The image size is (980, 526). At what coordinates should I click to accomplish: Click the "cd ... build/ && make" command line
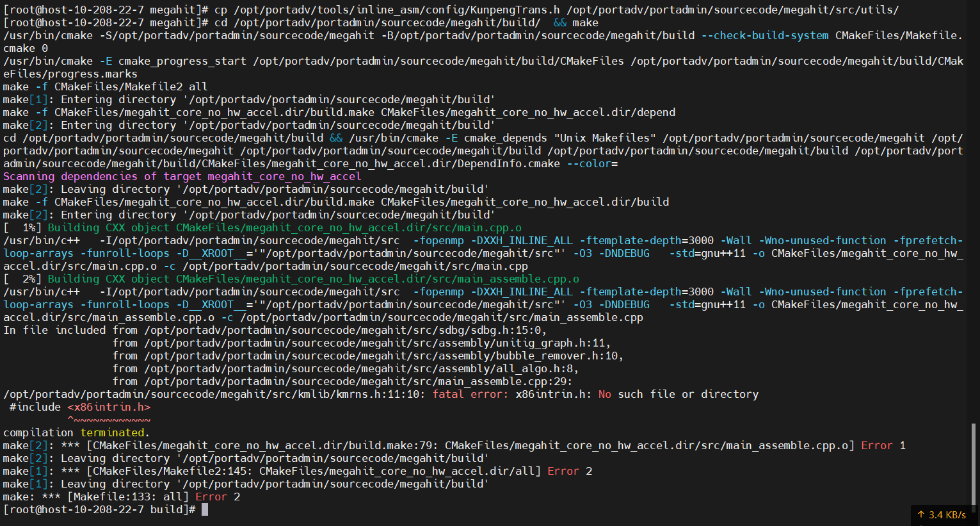[x=301, y=22]
